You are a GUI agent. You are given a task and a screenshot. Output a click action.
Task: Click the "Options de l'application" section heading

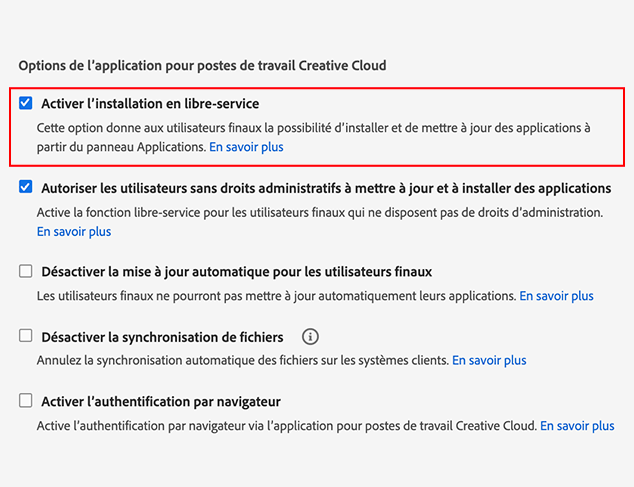[202, 65]
